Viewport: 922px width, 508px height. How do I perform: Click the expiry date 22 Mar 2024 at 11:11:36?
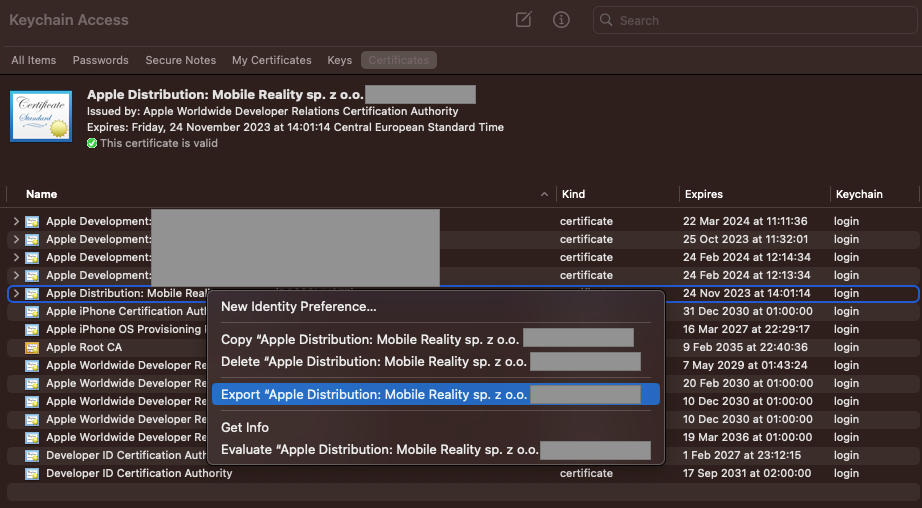[x=745, y=221]
